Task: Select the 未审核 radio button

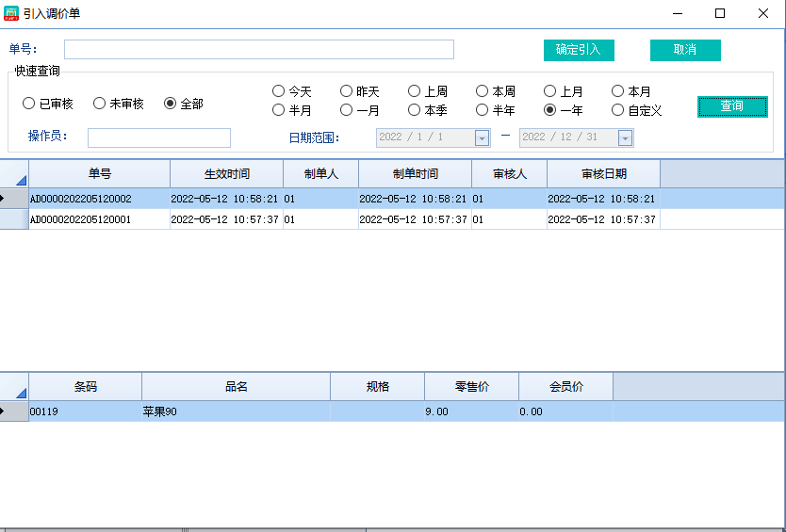Action: tap(99, 104)
